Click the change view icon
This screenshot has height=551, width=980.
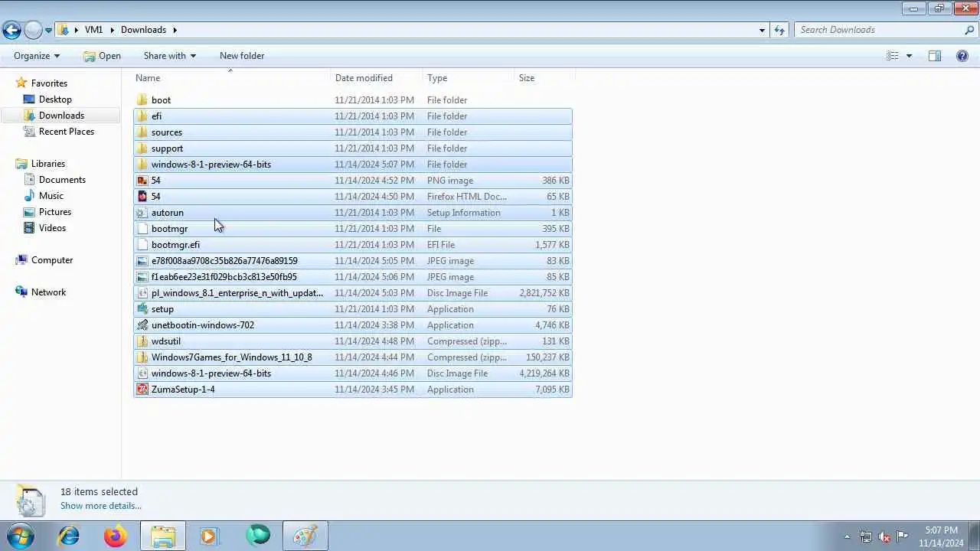(893, 56)
